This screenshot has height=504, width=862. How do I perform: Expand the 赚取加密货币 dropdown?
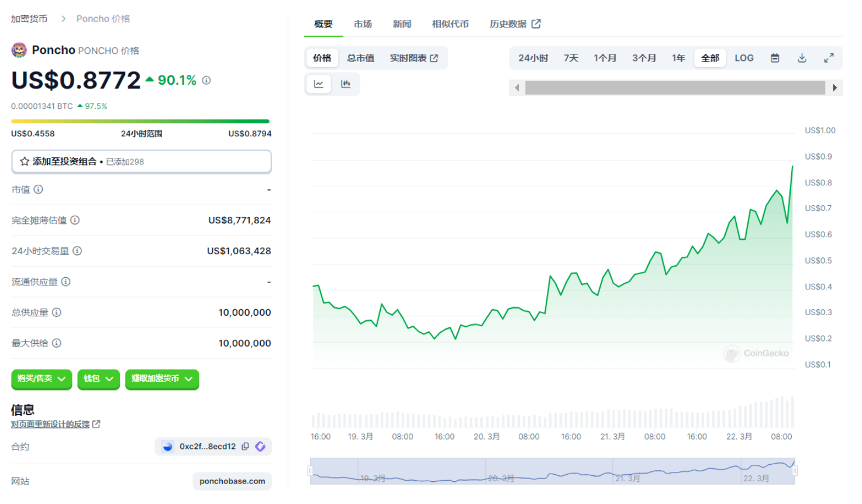(162, 379)
